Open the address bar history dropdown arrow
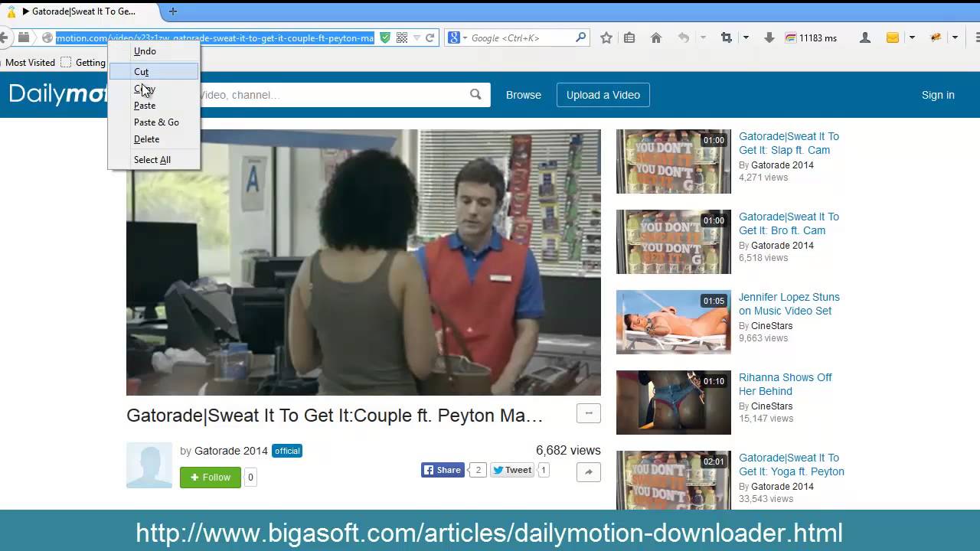Screen dimensions: 980x551 (416, 37)
